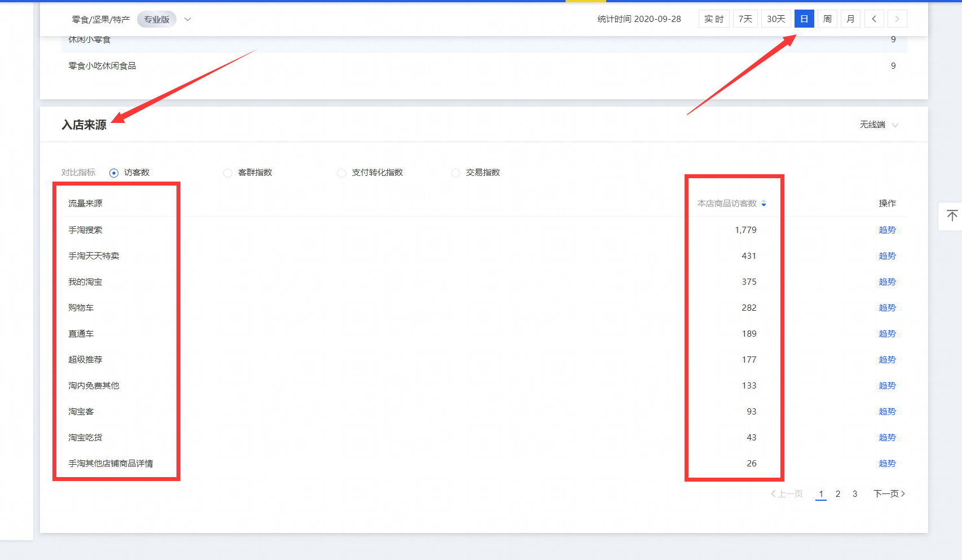This screenshot has width=962, height=560.
Task: Open 趋势 link for 手淘天天特卖
Action: pos(887,256)
